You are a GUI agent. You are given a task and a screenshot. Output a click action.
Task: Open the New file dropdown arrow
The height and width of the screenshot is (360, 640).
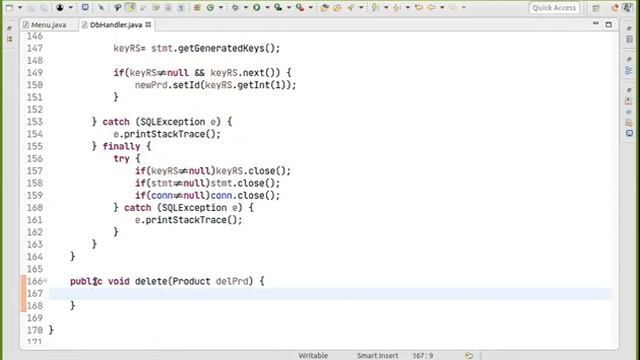click(20, 8)
